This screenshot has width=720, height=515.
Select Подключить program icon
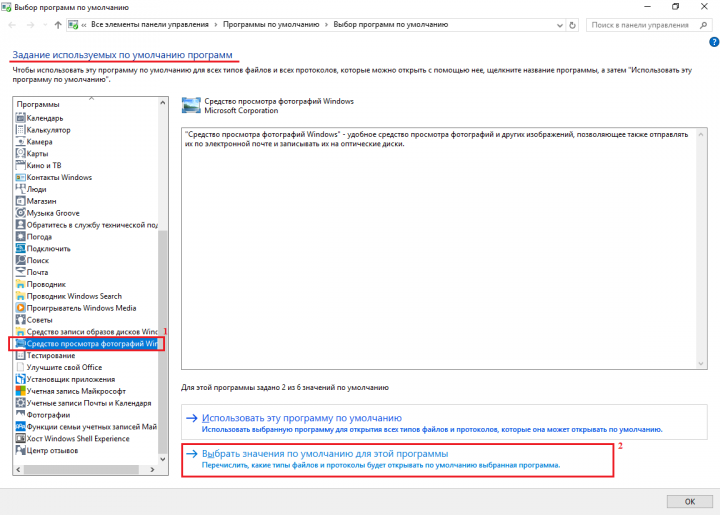20,248
